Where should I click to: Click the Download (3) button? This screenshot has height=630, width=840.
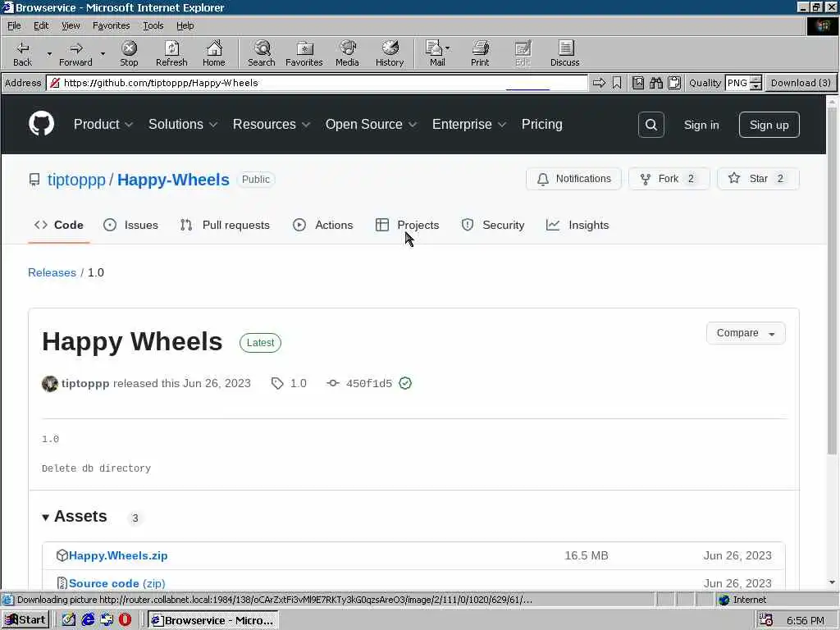(801, 83)
